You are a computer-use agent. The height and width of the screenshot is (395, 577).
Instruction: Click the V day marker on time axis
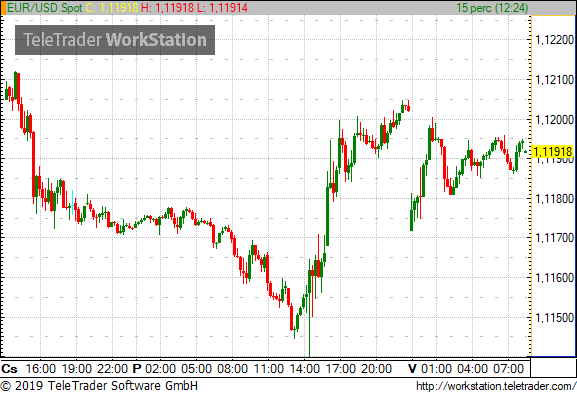[412, 368]
